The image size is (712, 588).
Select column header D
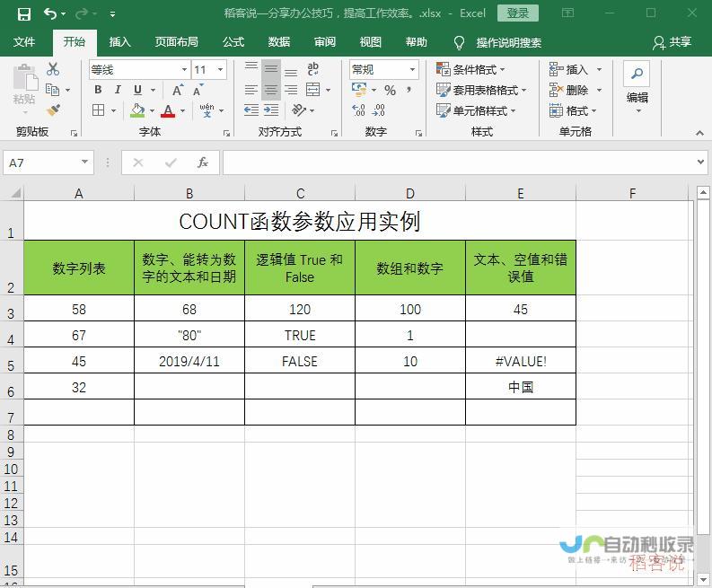click(410, 193)
